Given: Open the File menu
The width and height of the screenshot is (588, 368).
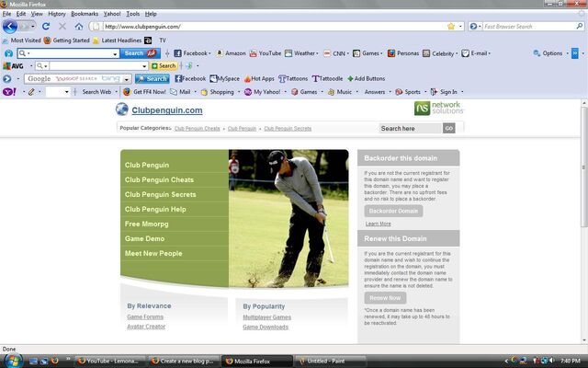Looking at the screenshot, I should click(x=6, y=14).
